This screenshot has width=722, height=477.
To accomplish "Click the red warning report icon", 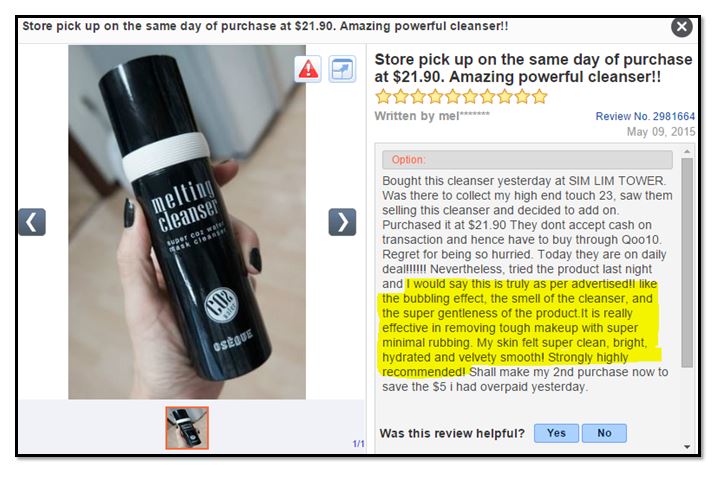I will coord(308,69).
